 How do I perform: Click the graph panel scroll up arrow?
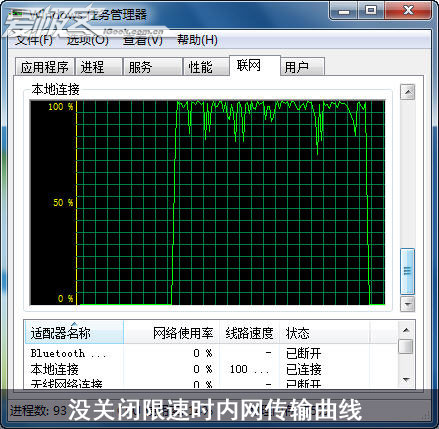click(x=407, y=92)
